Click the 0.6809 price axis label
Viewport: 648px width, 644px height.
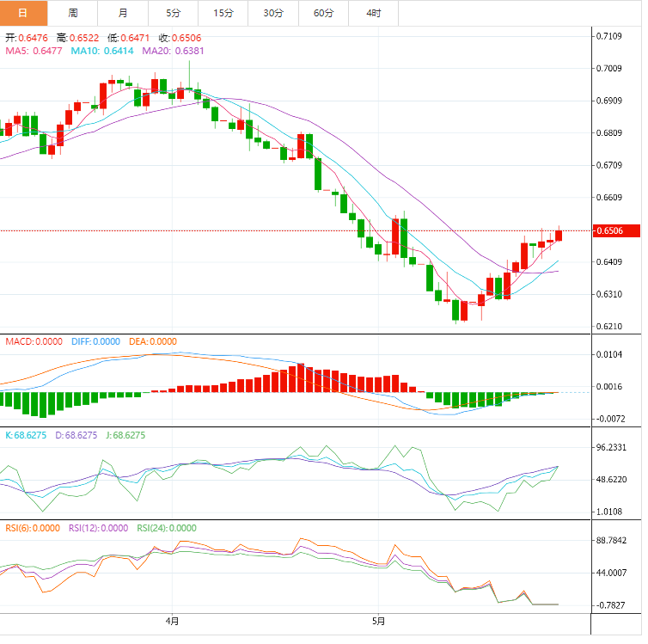coord(609,133)
